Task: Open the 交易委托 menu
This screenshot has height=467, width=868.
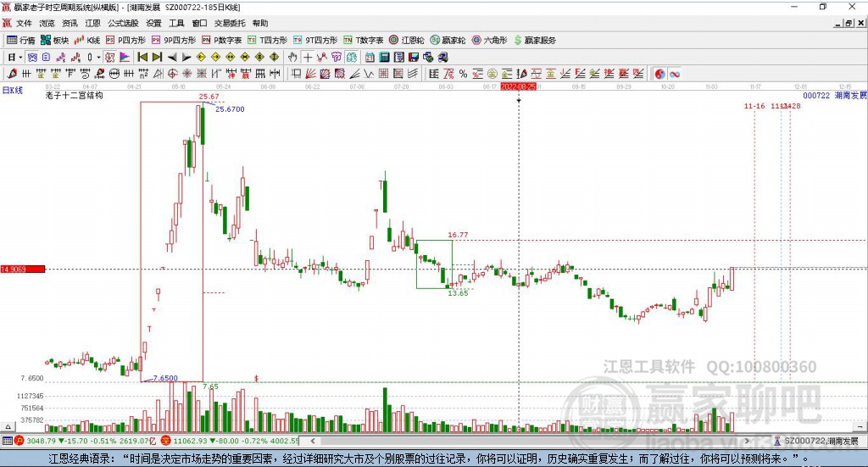Action: pyautogui.click(x=229, y=24)
